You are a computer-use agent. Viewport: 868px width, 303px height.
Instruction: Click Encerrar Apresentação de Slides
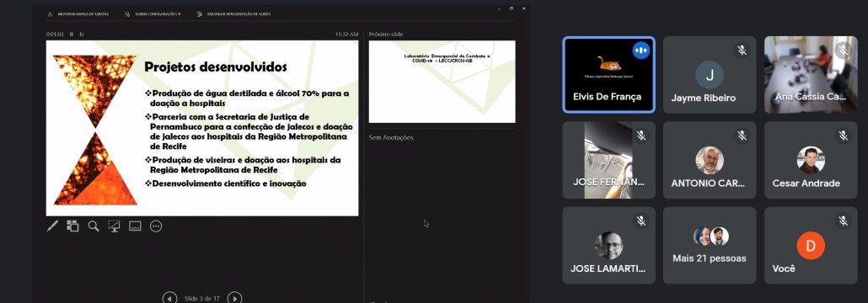[x=233, y=13]
